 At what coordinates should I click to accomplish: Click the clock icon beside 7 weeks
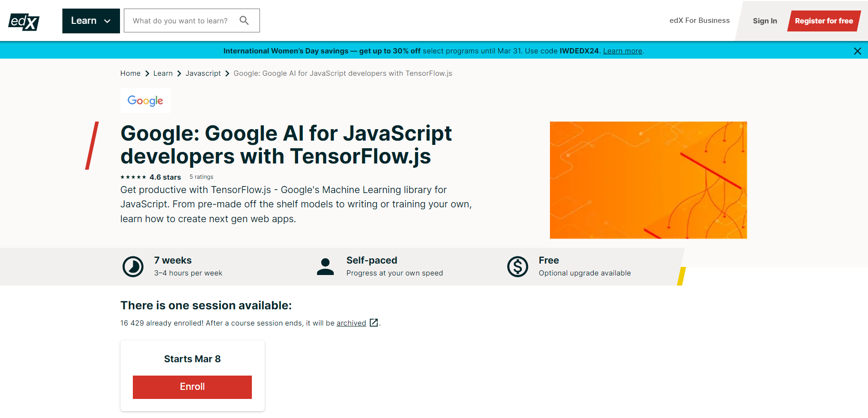pyautogui.click(x=133, y=266)
